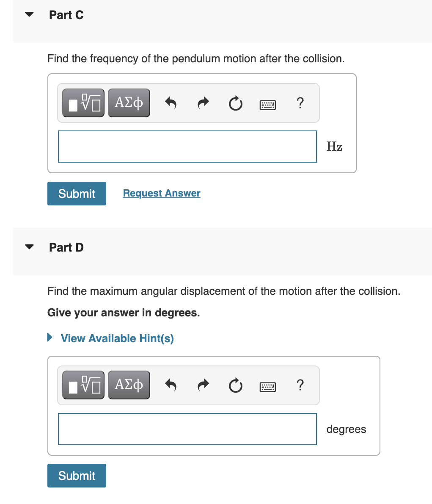Expand View Available Hint(s) for Part D
Screen dimensions: 432x504
(x=117, y=338)
